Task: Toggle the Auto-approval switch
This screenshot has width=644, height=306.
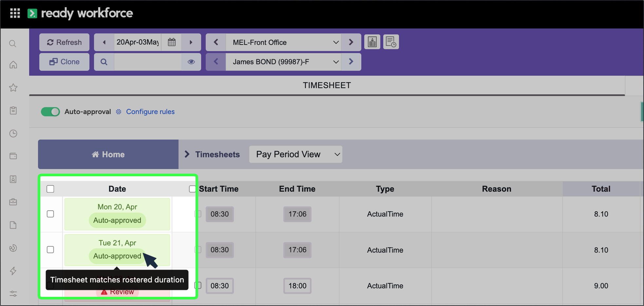Action: point(50,112)
